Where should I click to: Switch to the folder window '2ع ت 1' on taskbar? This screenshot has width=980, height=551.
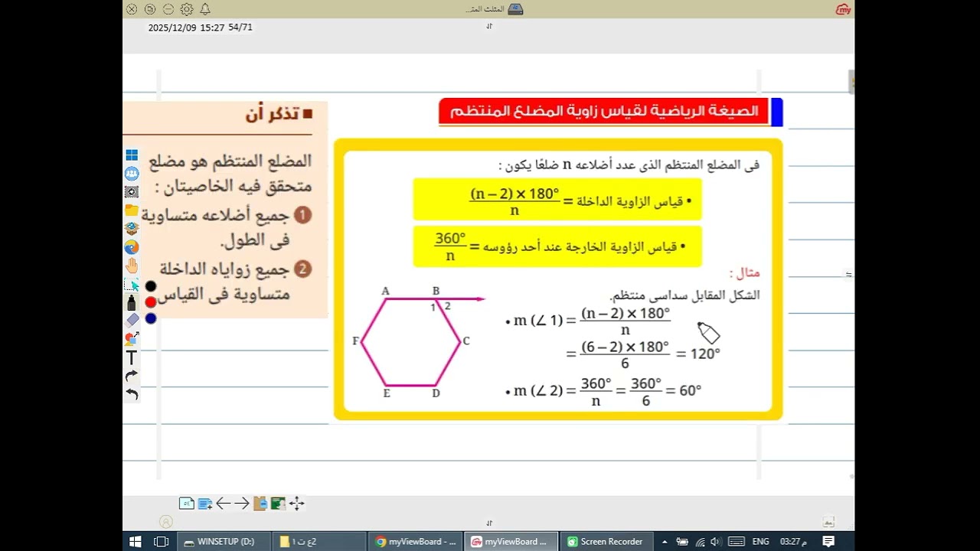[x=318, y=541]
